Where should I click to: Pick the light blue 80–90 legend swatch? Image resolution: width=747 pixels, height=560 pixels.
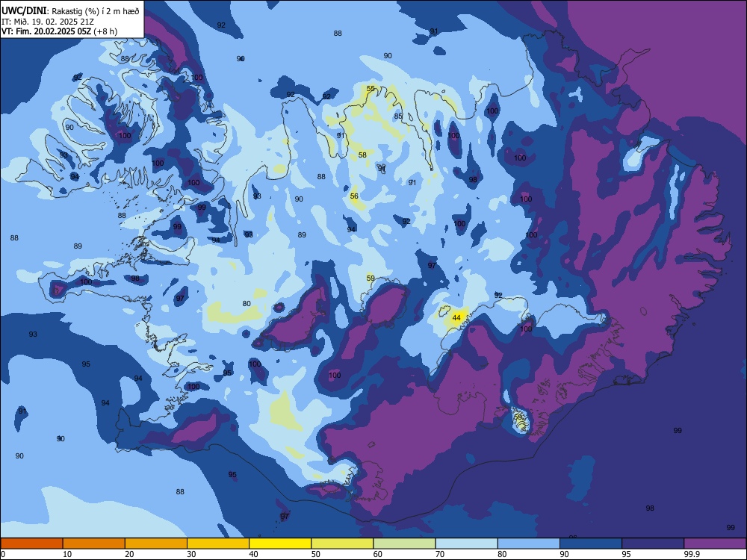click(x=529, y=544)
